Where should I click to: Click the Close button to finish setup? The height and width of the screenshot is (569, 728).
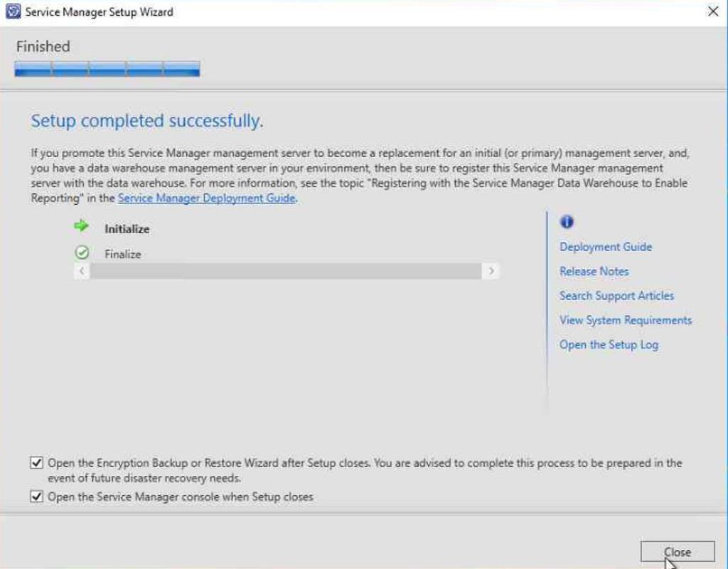click(x=678, y=552)
